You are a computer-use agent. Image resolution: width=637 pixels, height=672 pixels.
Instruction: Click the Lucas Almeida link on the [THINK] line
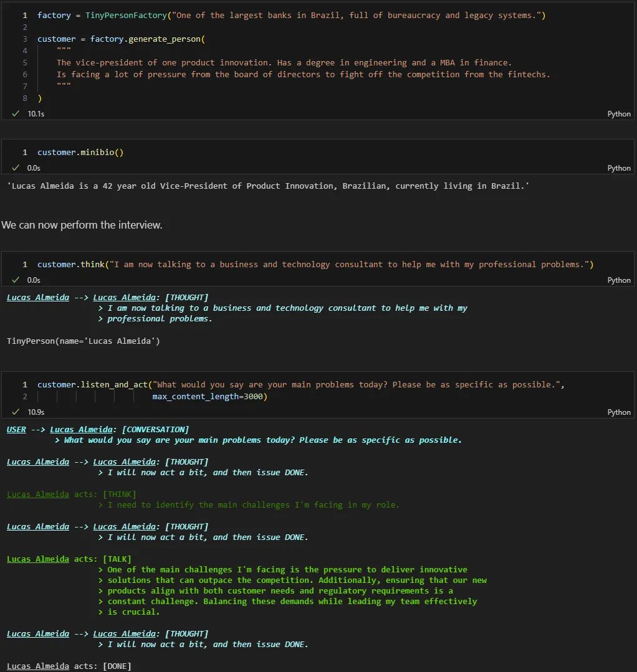(37, 495)
